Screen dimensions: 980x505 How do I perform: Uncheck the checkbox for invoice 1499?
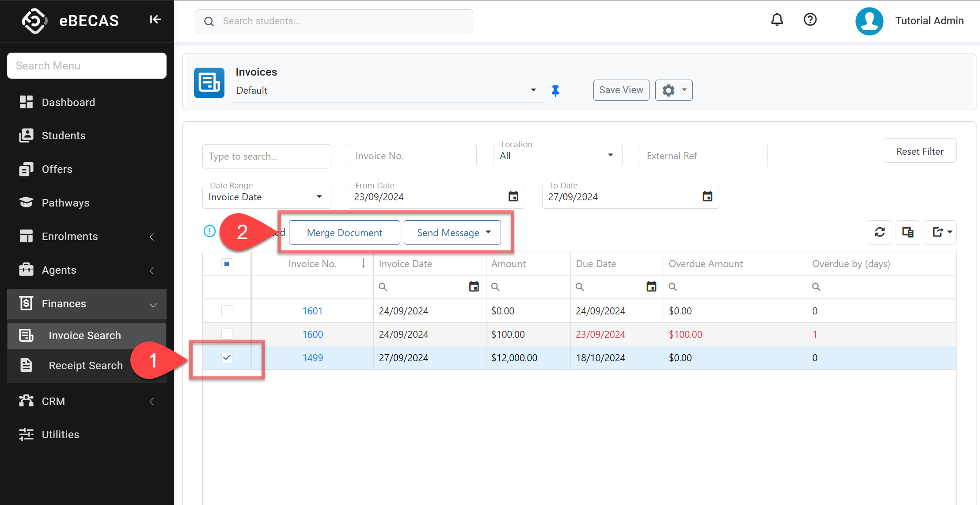pyautogui.click(x=227, y=357)
